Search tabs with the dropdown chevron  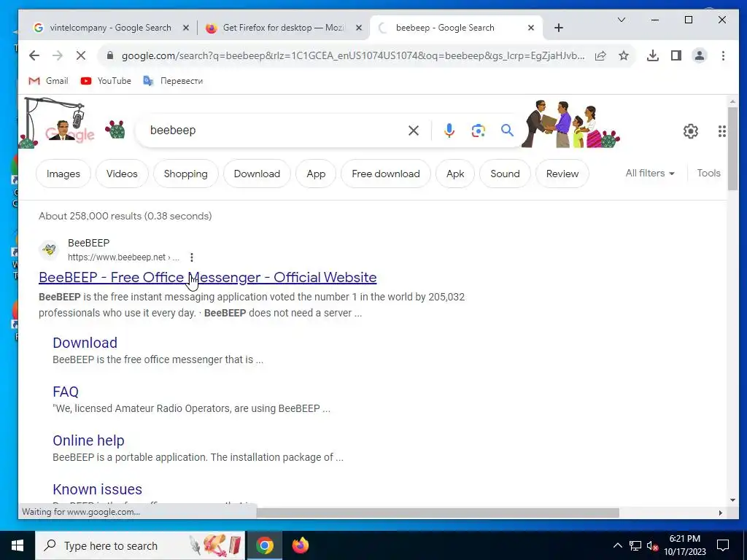coord(622,20)
